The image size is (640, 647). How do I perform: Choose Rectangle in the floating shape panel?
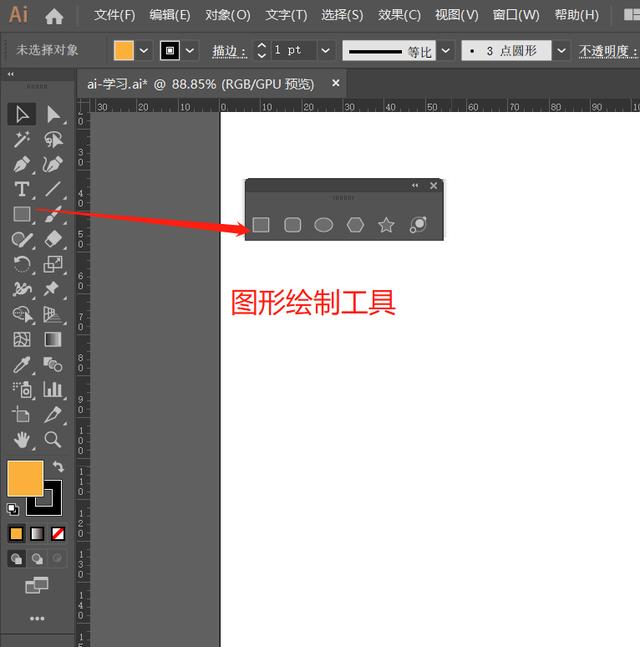pyautogui.click(x=261, y=225)
